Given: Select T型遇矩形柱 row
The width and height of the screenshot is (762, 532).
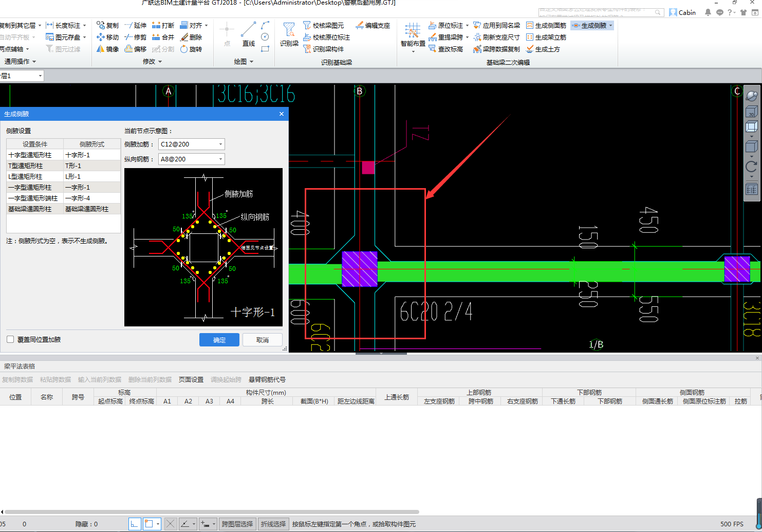Looking at the screenshot, I should tap(64, 166).
